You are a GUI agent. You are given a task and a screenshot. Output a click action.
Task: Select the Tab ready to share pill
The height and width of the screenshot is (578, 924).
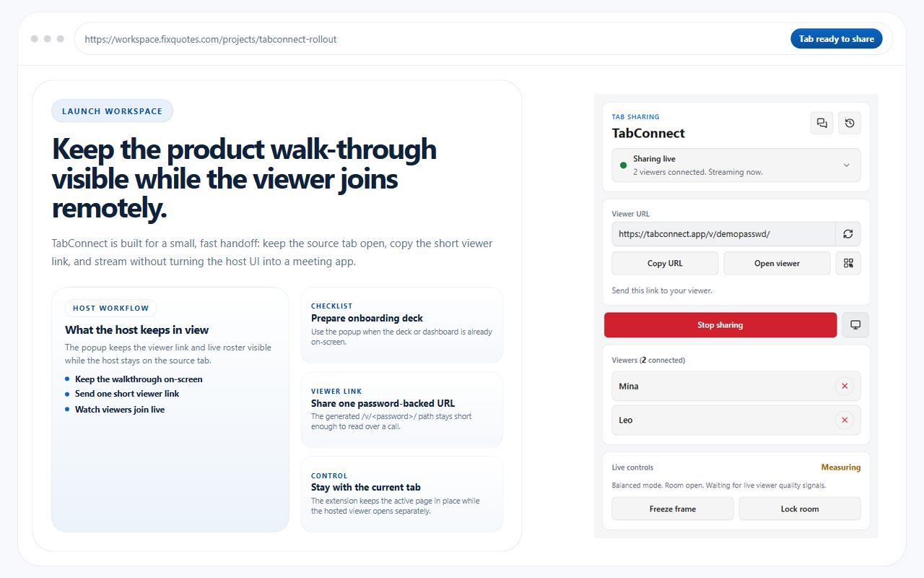click(836, 38)
